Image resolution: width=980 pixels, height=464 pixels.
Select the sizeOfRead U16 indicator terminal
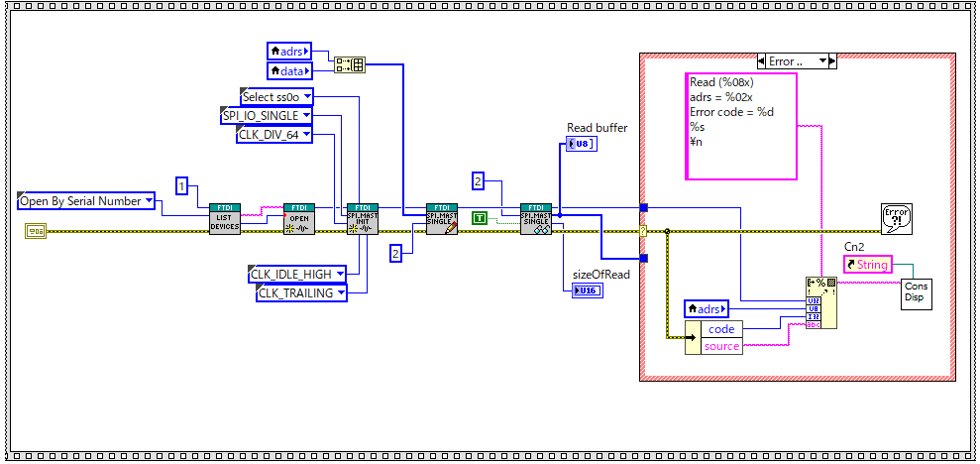(x=588, y=290)
